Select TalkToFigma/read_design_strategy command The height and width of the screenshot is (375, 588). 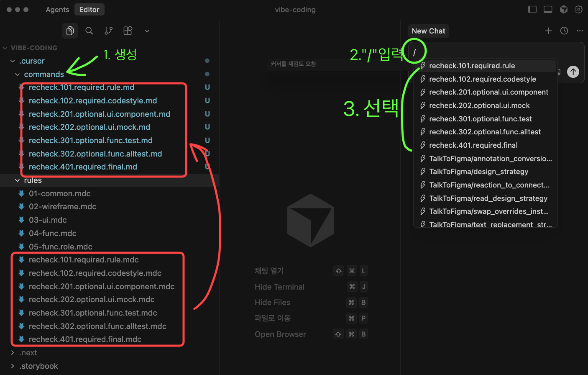(x=486, y=198)
